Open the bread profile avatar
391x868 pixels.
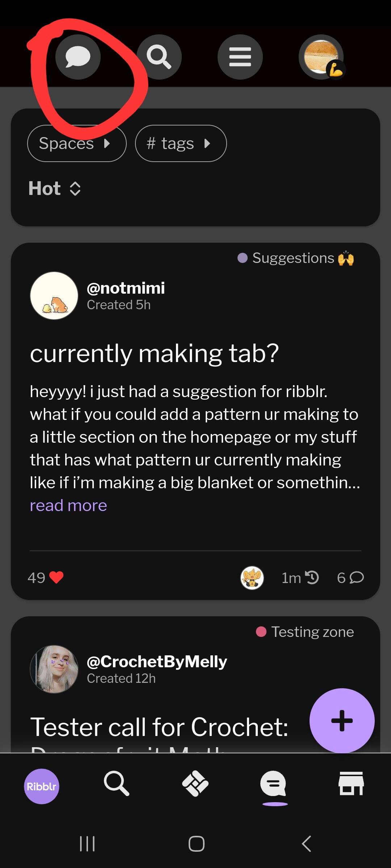coord(321,57)
